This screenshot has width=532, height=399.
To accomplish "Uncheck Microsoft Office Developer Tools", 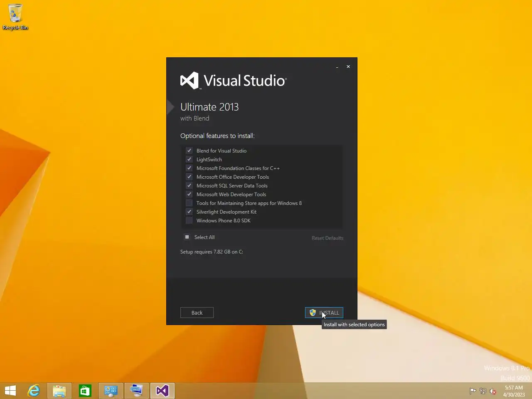I will (x=189, y=177).
